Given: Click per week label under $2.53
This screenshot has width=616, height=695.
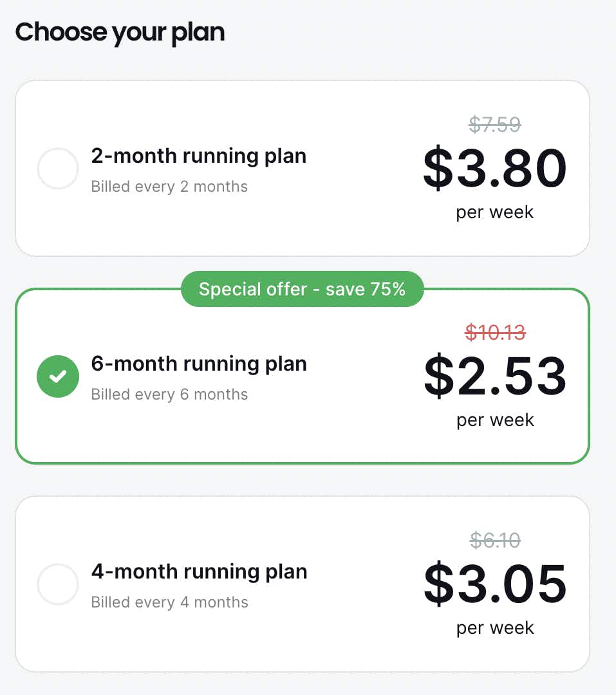Looking at the screenshot, I should (x=494, y=420).
